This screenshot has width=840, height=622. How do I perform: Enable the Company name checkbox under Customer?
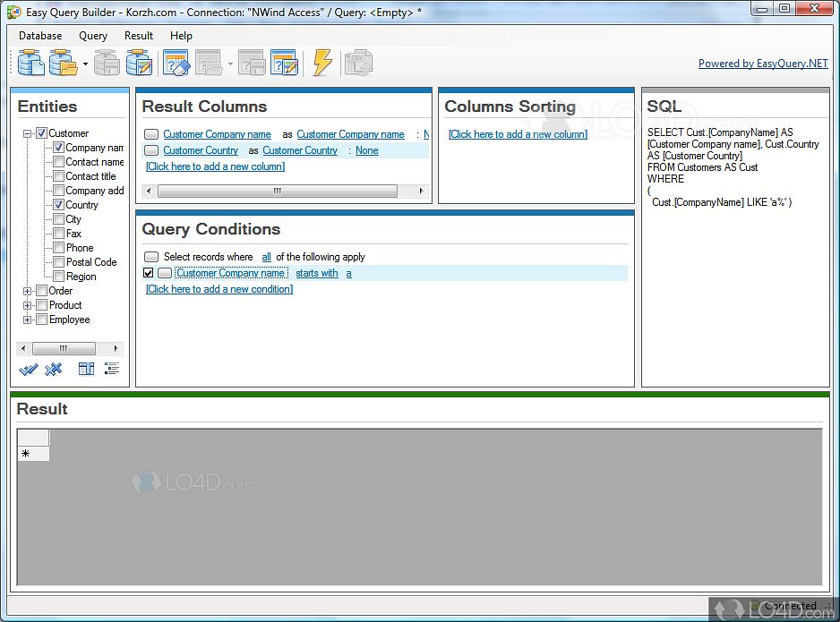point(58,148)
